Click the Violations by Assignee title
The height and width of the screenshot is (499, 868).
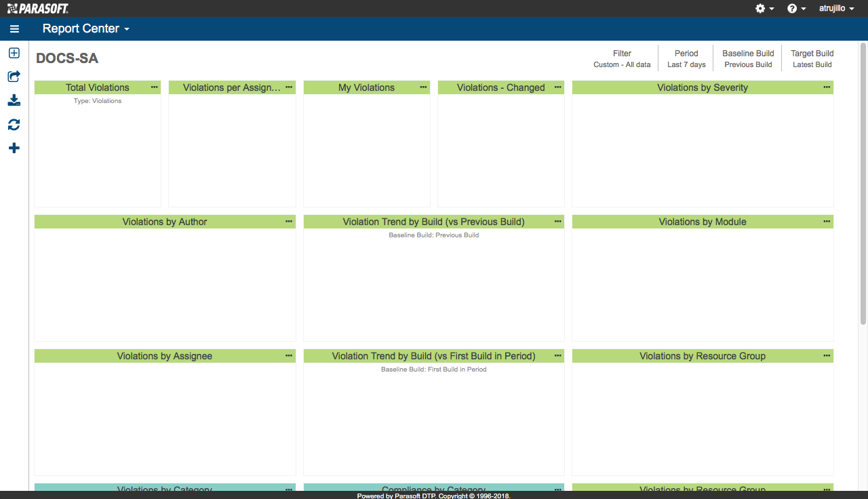tap(165, 356)
